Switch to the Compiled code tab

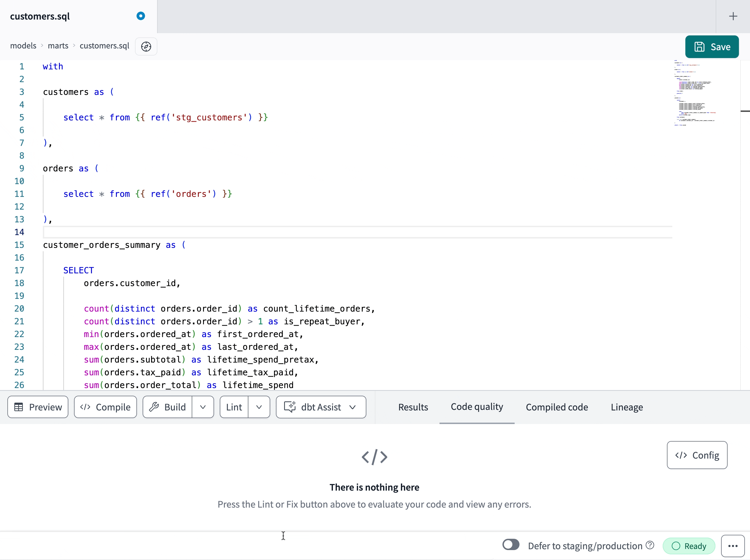pos(556,407)
